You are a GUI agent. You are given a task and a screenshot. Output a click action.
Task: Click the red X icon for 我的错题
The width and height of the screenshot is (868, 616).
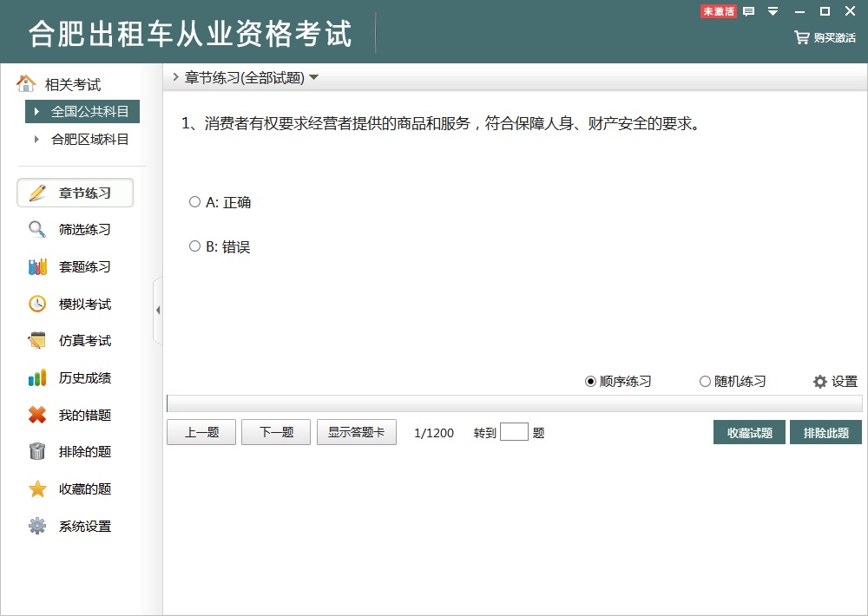pos(37,416)
